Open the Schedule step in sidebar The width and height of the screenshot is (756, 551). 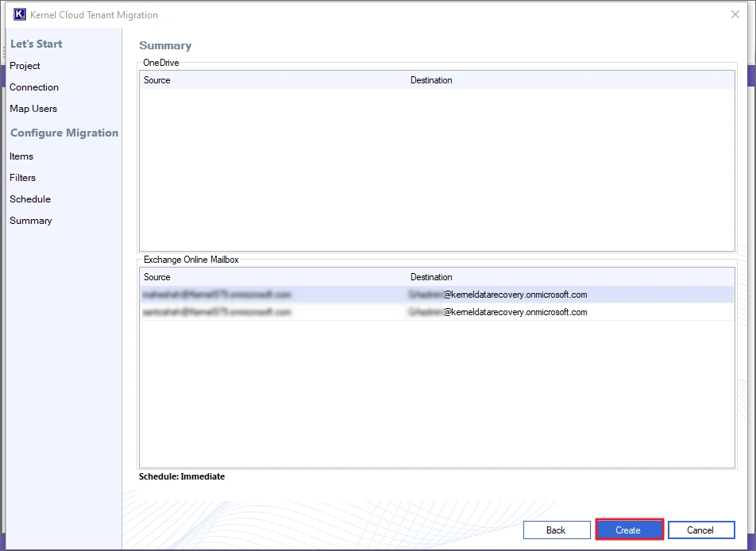[x=30, y=199]
